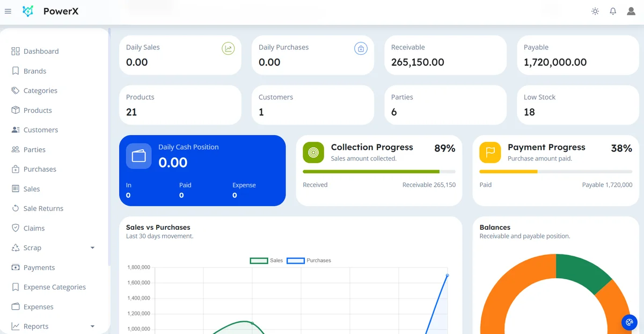The height and width of the screenshot is (334, 644).
Task: Click the Reports chart icon
Action: (x=16, y=326)
